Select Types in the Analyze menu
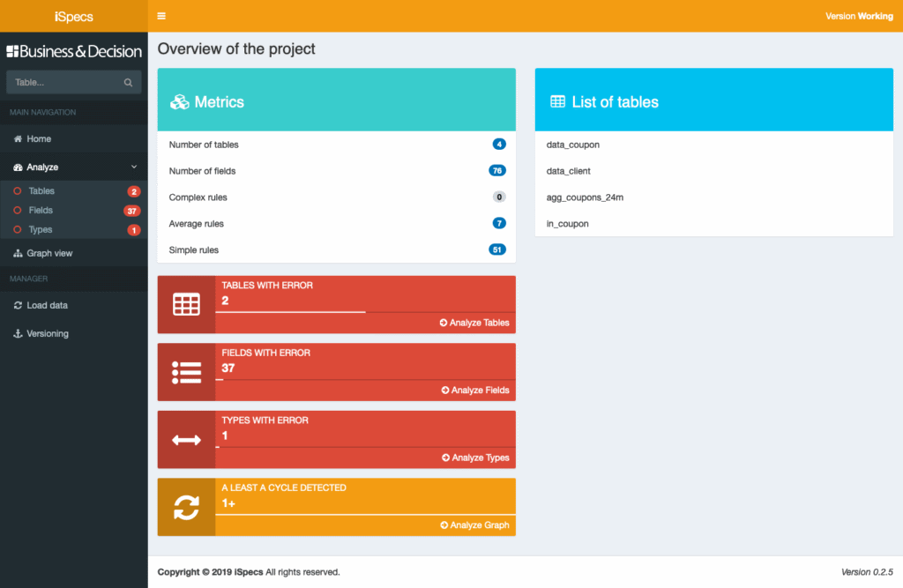Viewport: 903px width, 588px height. click(40, 229)
